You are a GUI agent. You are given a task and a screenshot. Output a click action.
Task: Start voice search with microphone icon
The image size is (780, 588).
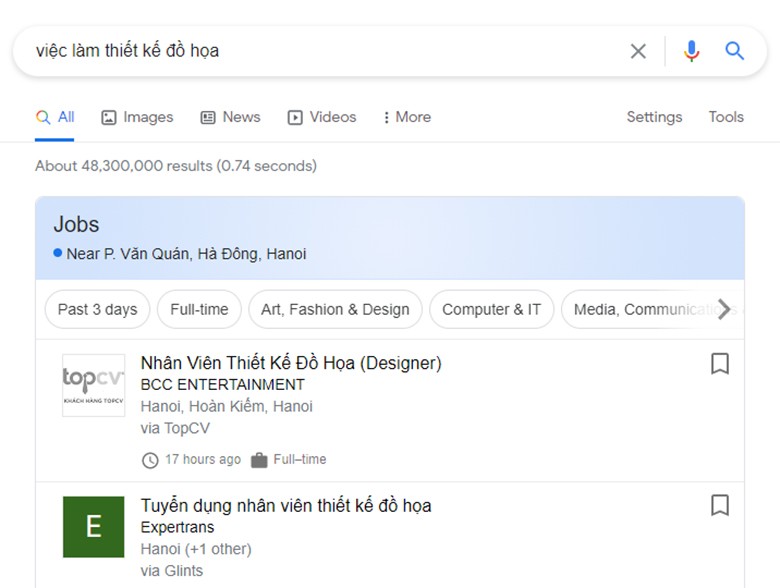pyautogui.click(x=691, y=51)
